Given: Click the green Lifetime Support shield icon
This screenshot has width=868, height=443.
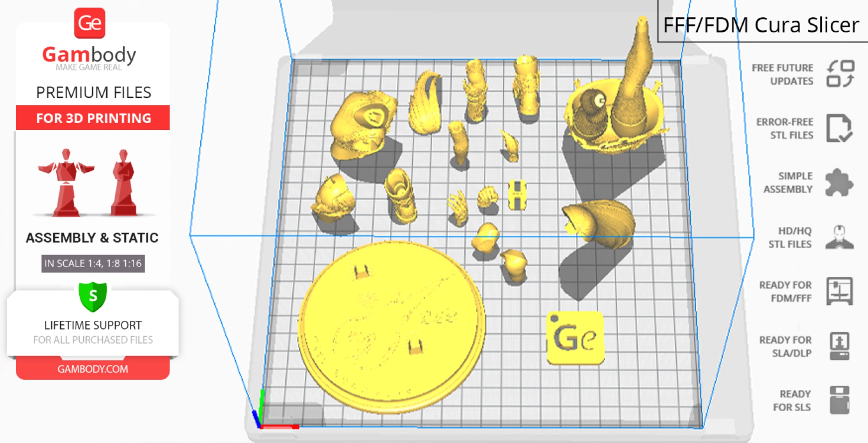Looking at the screenshot, I should 93,296.
